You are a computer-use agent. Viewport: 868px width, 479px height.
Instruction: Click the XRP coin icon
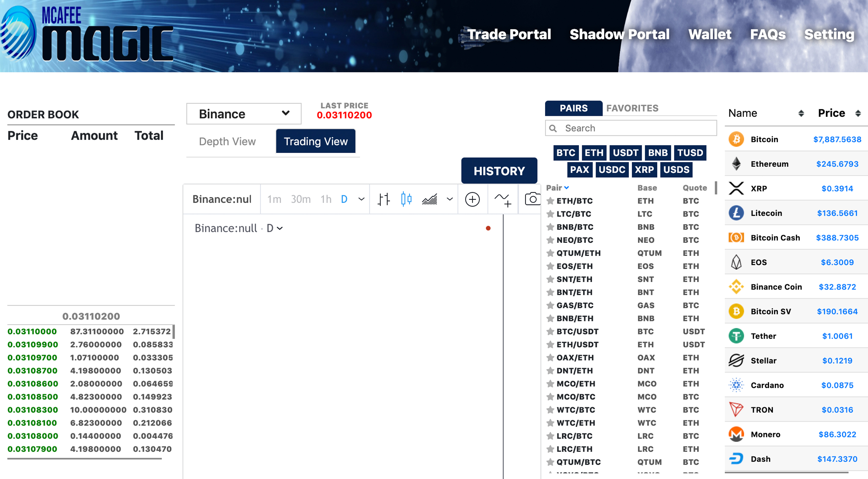pyautogui.click(x=736, y=188)
